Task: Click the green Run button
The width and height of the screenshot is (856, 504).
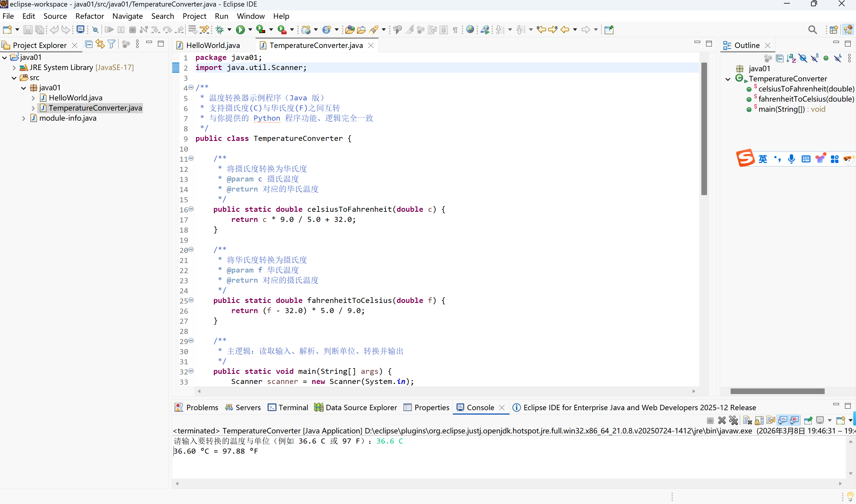Action: point(240,30)
